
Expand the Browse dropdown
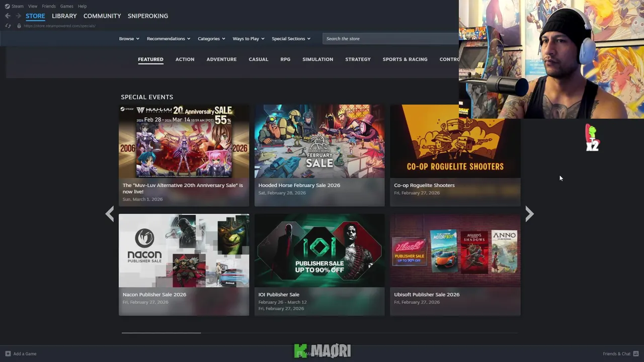pos(129,39)
